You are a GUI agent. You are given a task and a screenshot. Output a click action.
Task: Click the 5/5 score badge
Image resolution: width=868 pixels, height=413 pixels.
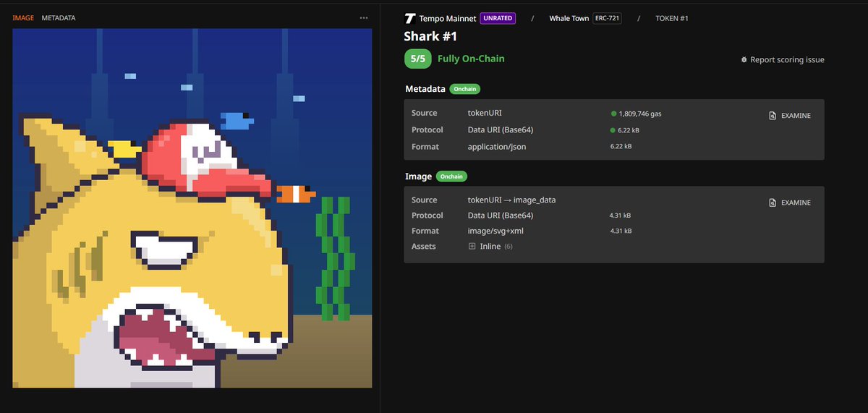click(418, 59)
